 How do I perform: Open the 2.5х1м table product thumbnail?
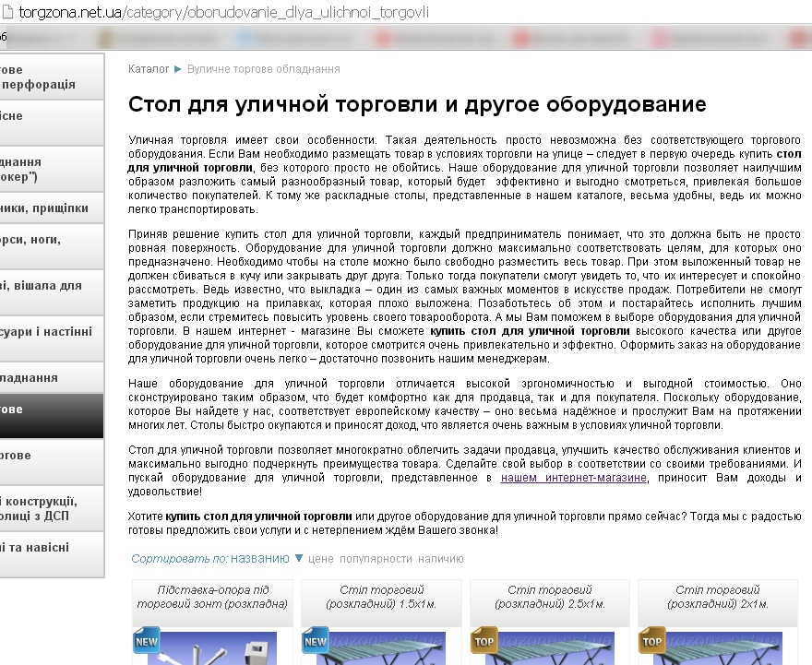point(550,648)
